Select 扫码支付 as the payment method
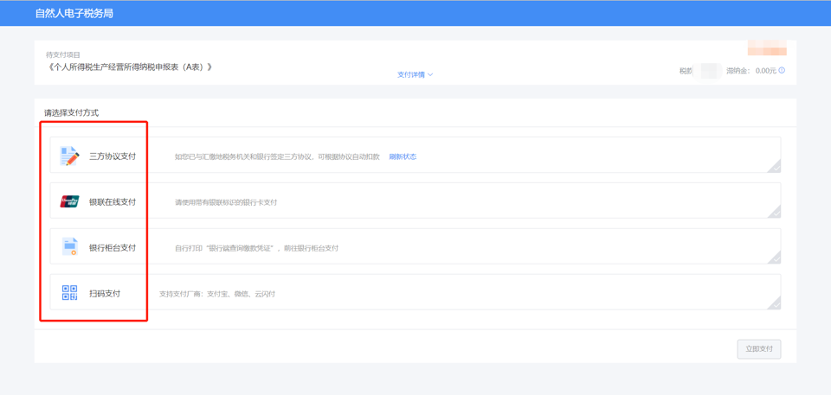 click(x=415, y=292)
